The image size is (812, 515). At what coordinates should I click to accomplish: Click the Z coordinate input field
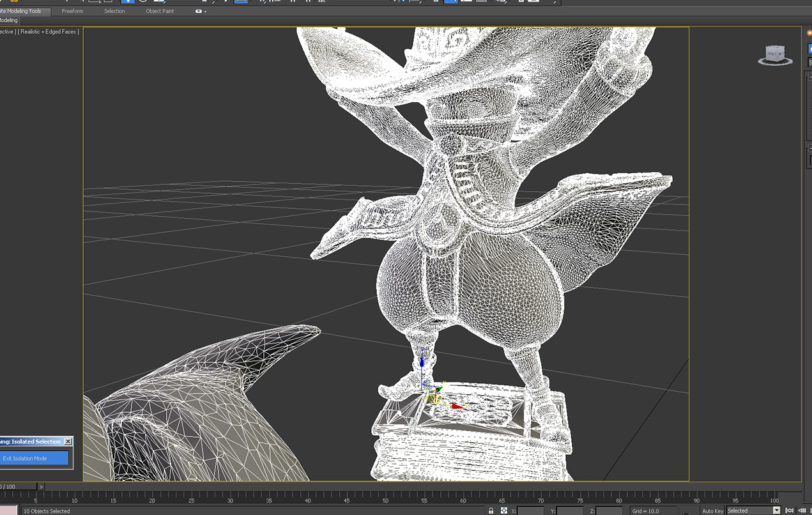click(609, 511)
